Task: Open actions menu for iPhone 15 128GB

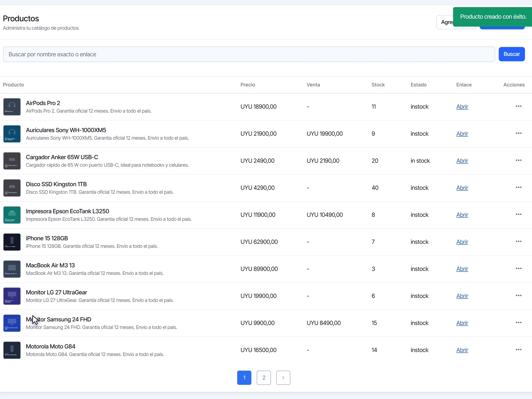Action: click(518, 242)
